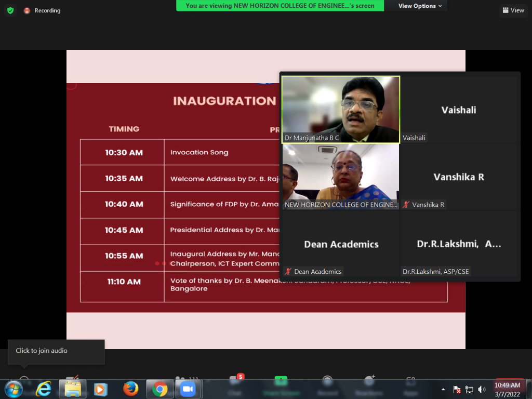532x399 pixels.
Task: Open the network status tray icon
Action: (469, 389)
